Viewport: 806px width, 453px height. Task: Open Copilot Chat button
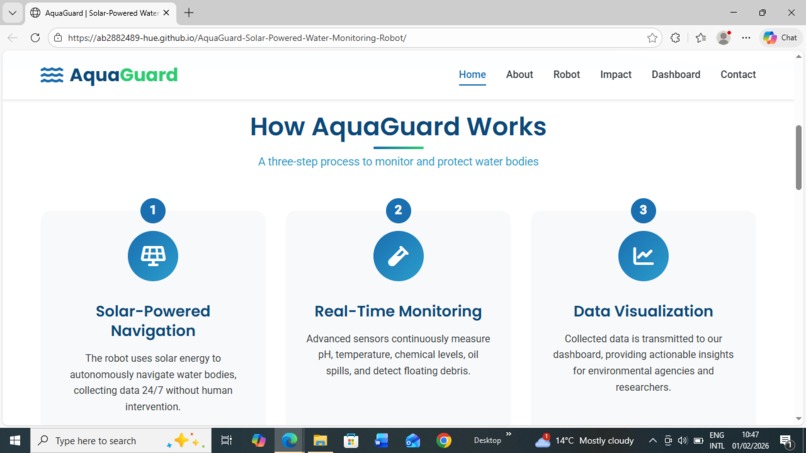click(780, 38)
